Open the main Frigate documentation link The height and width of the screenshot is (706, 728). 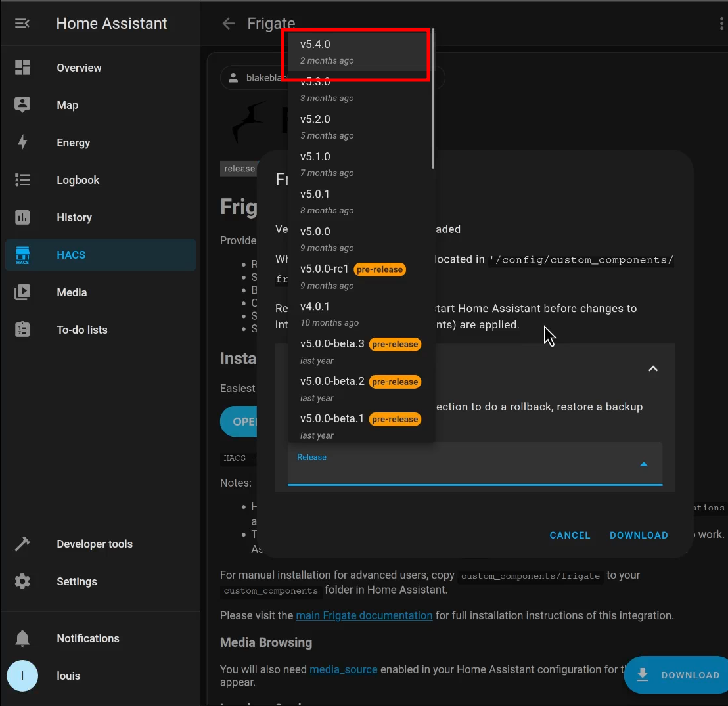pos(364,615)
